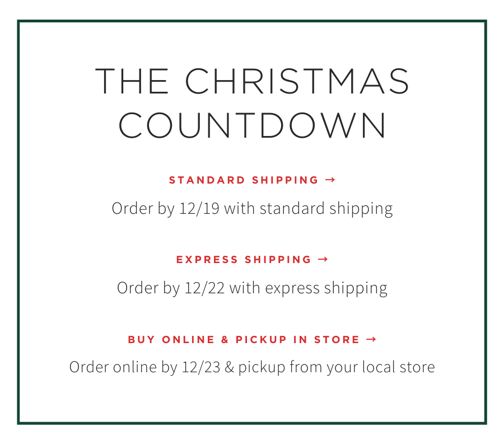
Task: Click the arrow icon after Standard Shipping
Action: pos(330,180)
